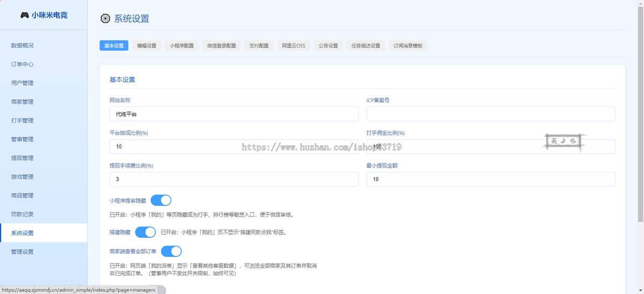
Task: Switch to the 阿里云OSS tab
Action: 294,46
